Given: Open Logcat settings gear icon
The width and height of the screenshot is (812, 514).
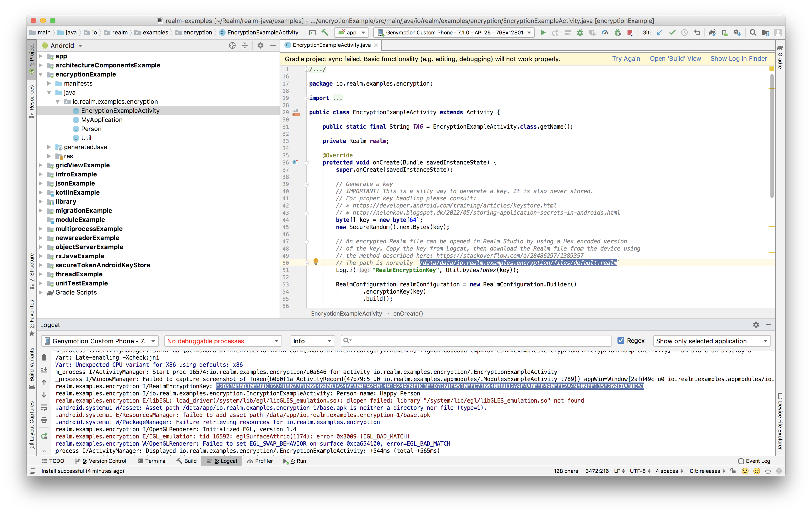Looking at the screenshot, I should (x=756, y=324).
